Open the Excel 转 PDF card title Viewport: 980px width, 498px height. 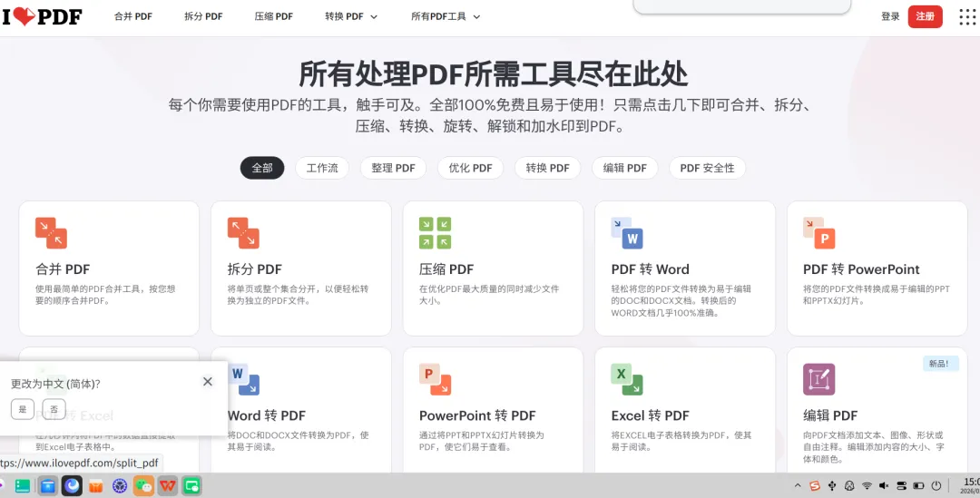pyautogui.click(x=650, y=415)
